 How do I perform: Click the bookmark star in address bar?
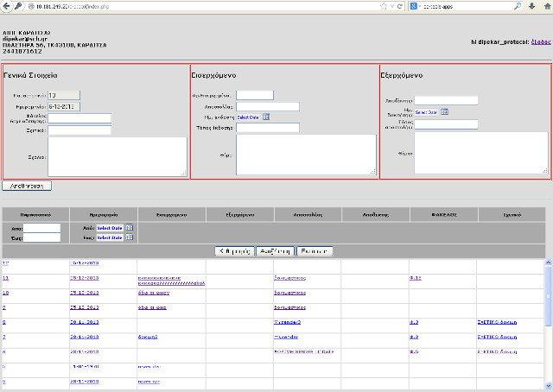point(382,6)
